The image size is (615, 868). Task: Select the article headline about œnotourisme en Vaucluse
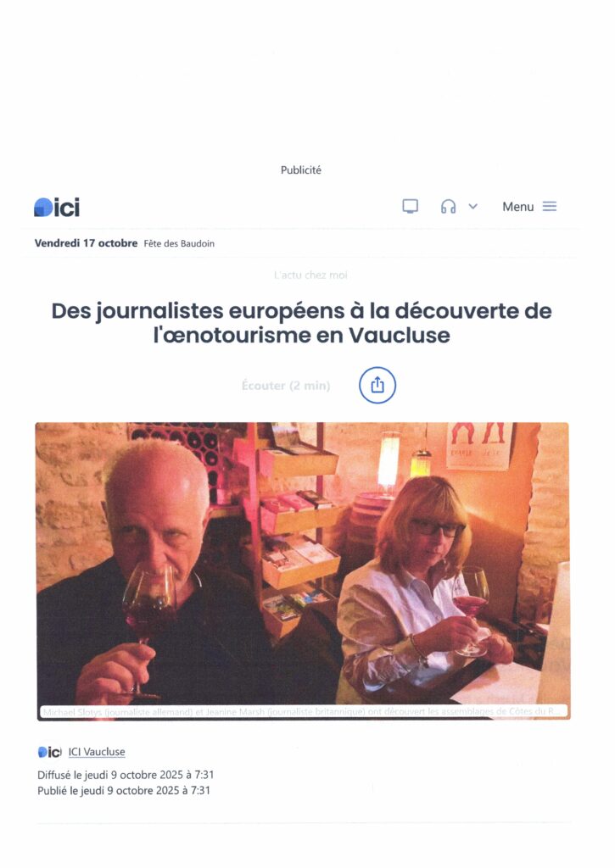click(301, 323)
